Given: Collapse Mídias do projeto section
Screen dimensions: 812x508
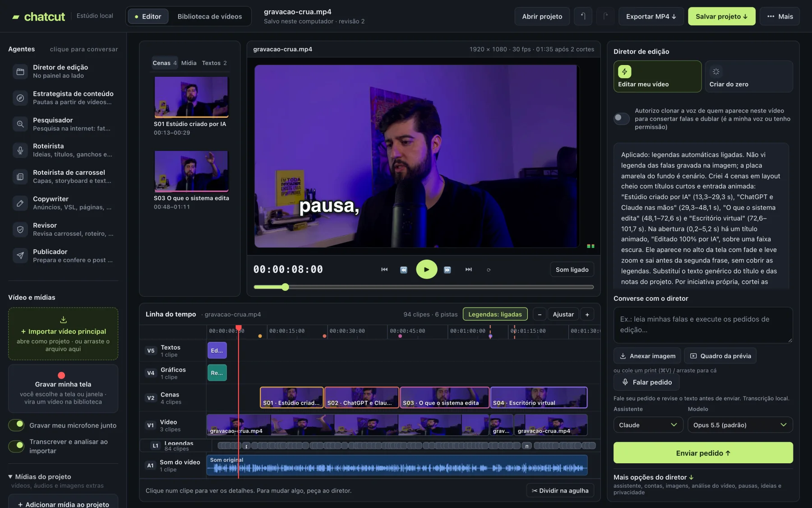Looking at the screenshot, I should (x=40, y=477).
